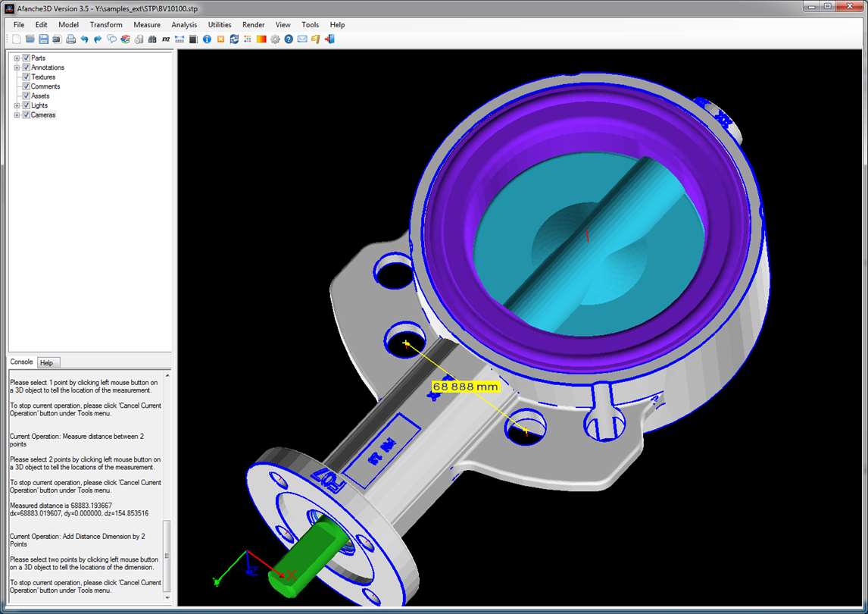Open the Edit menu
This screenshot has height=614, width=868.
tap(42, 24)
